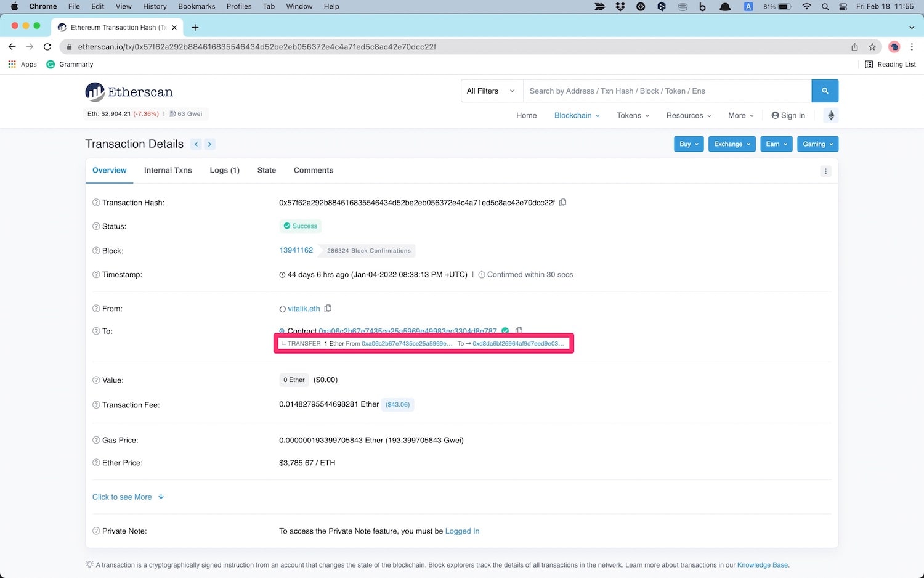Bookmark this page with star icon
This screenshot has width=924, height=578.
[x=872, y=47]
